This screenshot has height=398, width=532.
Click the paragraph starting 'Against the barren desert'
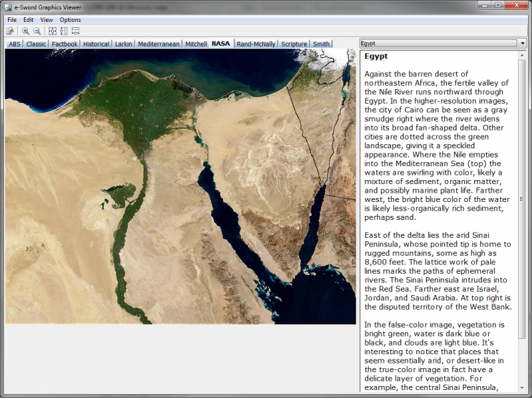438,146
